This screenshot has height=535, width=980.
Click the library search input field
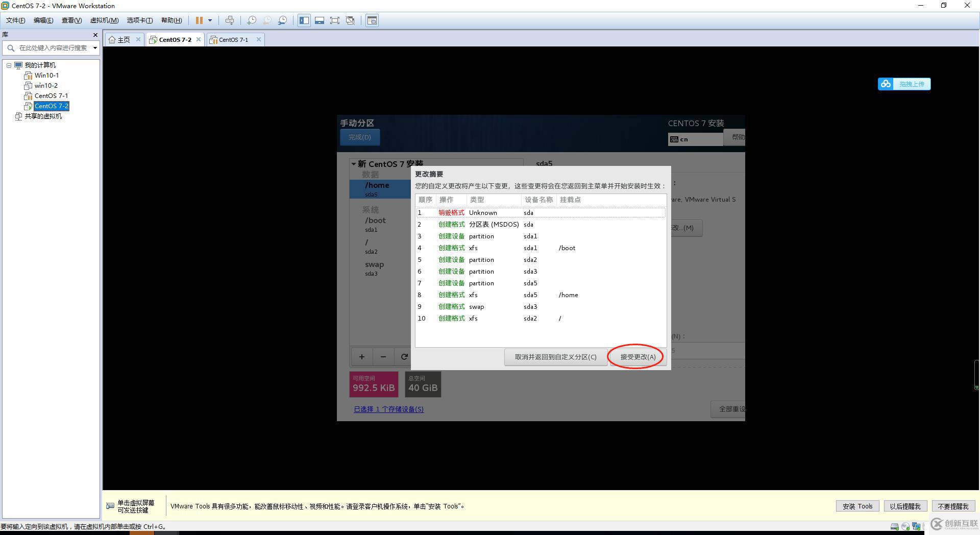53,48
